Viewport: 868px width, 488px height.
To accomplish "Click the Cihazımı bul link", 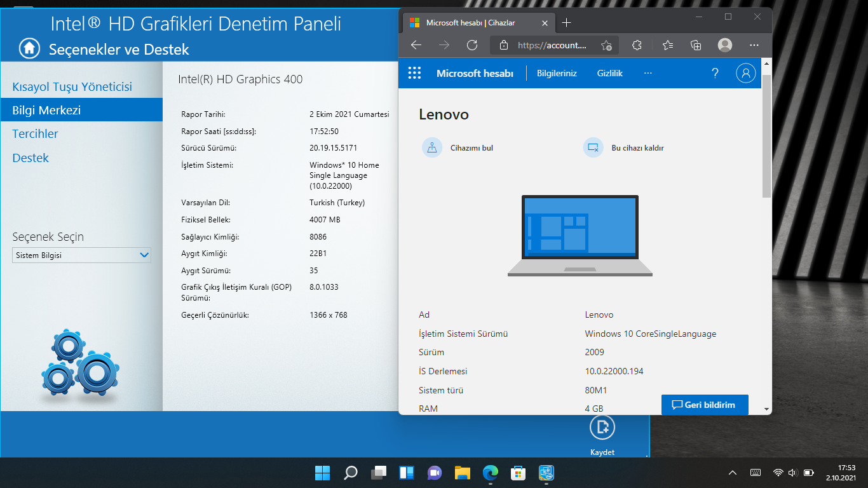I will click(x=471, y=148).
